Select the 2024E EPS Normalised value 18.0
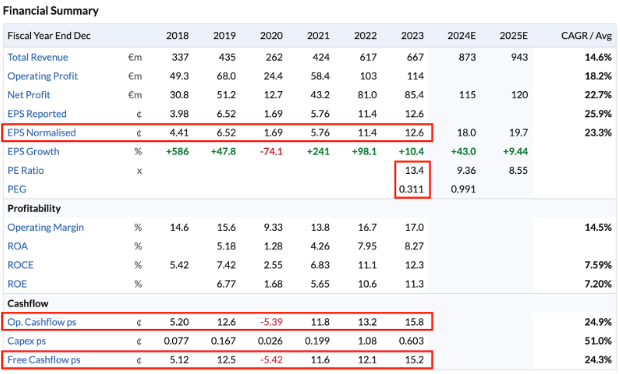The width and height of the screenshot is (620, 374). pyautogui.click(x=467, y=132)
